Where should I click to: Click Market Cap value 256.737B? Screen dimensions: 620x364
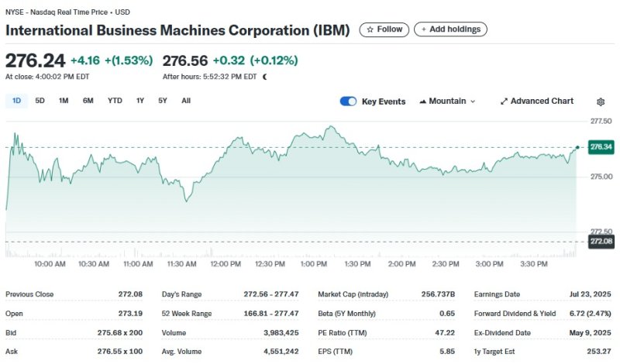pyautogui.click(x=438, y=294)
